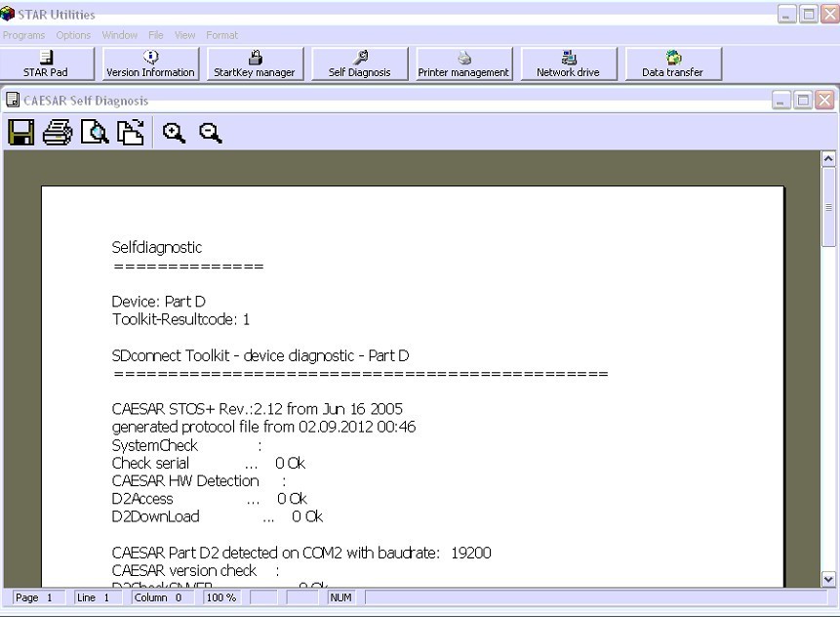Zoom in on the document
Image resolution: width=840 pixels, height=617 pixels.
coord(174,133)
